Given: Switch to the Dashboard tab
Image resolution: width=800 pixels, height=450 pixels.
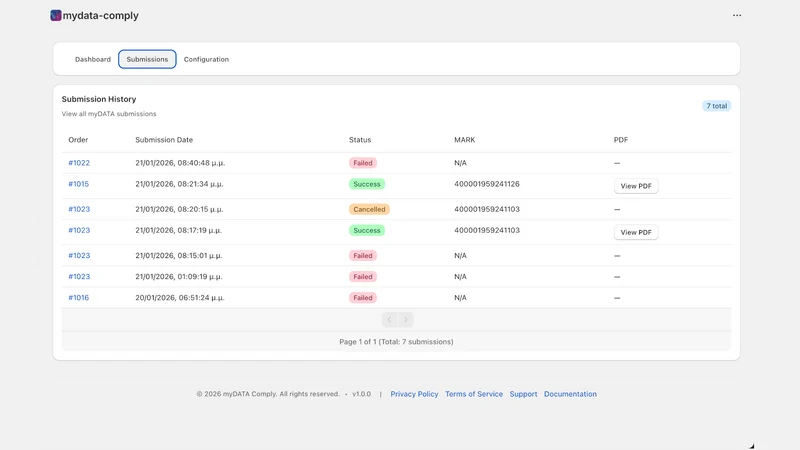Looking at the screenshot, I should [93, 59].
